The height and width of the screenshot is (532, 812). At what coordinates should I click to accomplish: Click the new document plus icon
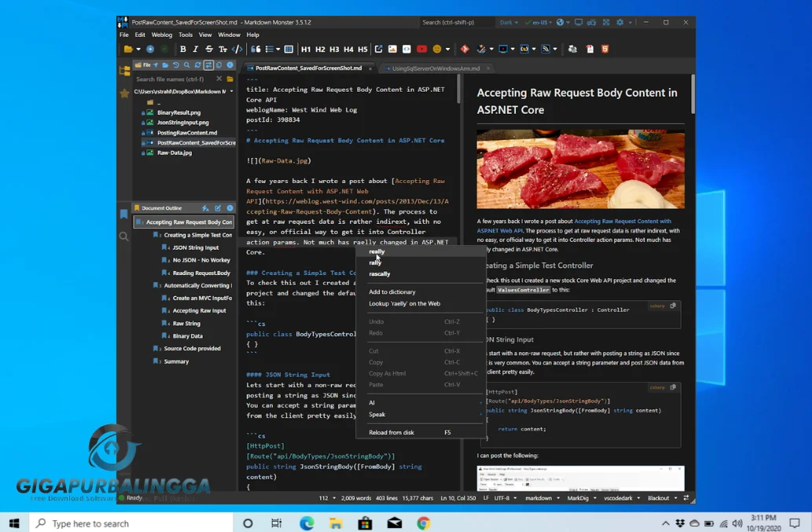point(150,50)
